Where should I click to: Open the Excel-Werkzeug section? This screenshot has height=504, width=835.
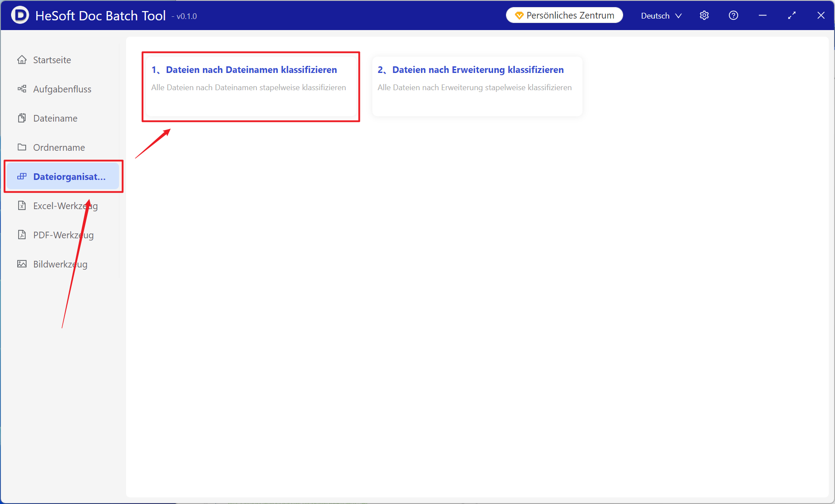[x=62, y=206]
